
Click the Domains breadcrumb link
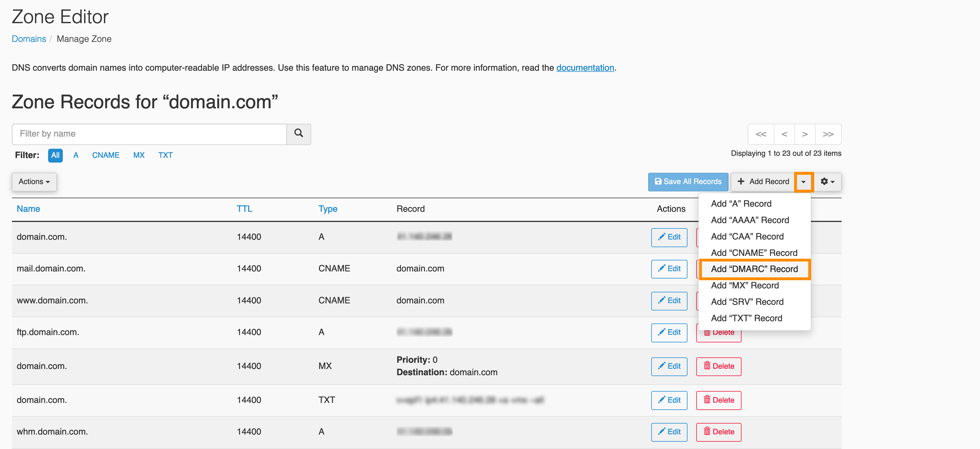[x=29, y=39]
